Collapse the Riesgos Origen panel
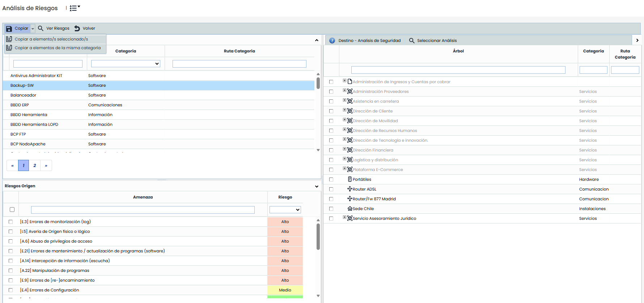 pos(317,187)
